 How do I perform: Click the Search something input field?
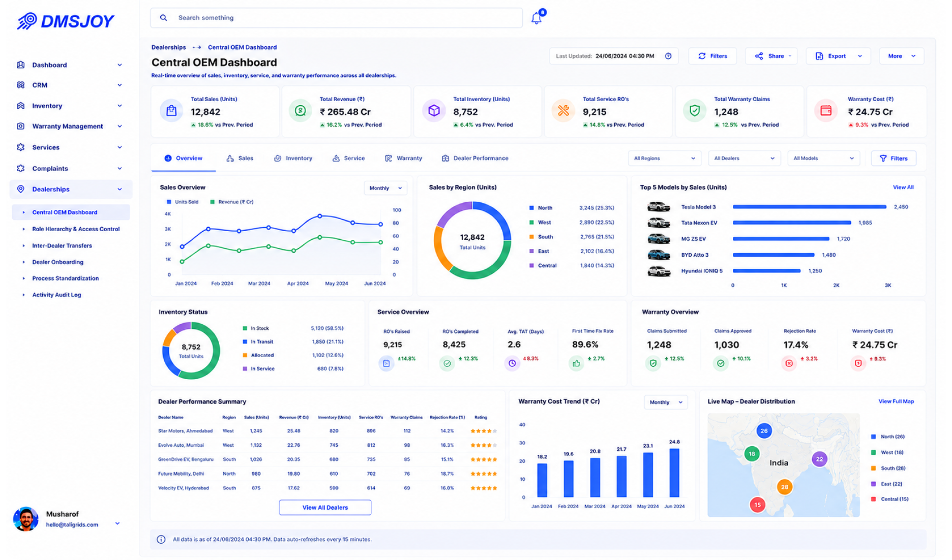click(336, 18)
